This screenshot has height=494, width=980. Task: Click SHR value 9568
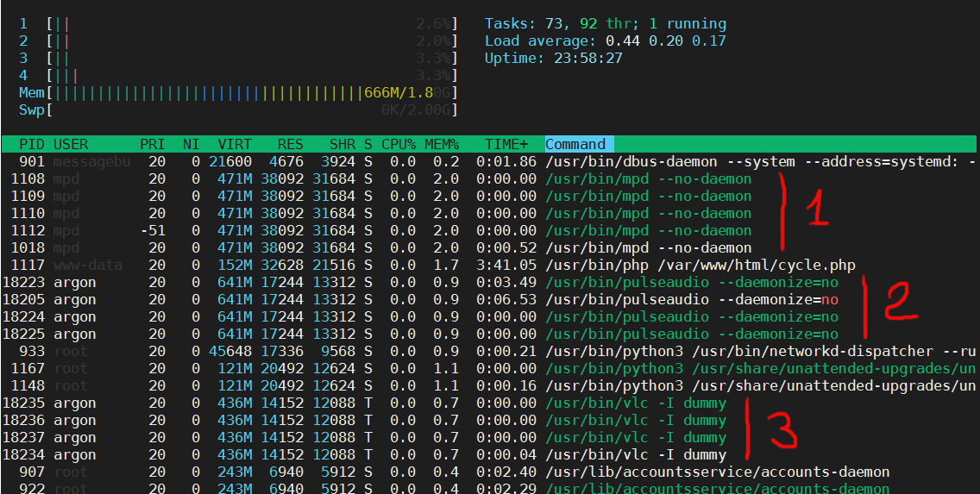338,352
